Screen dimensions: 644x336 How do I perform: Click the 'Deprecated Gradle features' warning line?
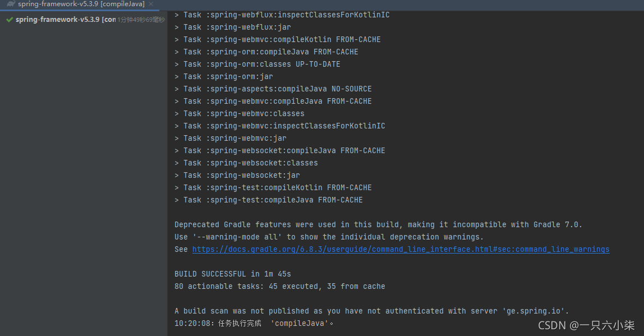(378, 225)
